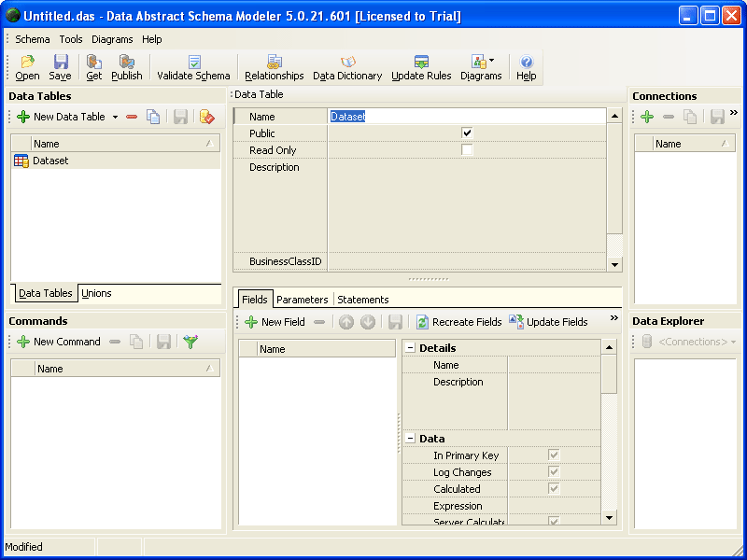Add new connection with green plus

(x=647, y=117)
